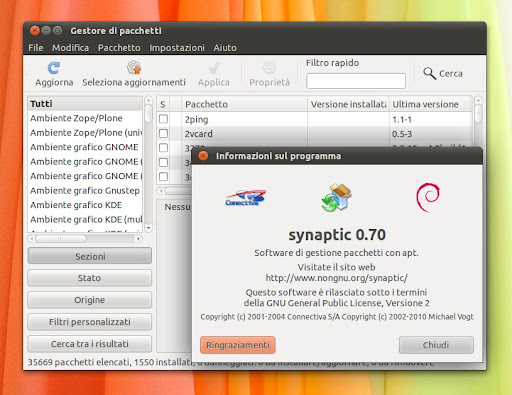Click the Proprietà gear icon

tap(269, 67)
